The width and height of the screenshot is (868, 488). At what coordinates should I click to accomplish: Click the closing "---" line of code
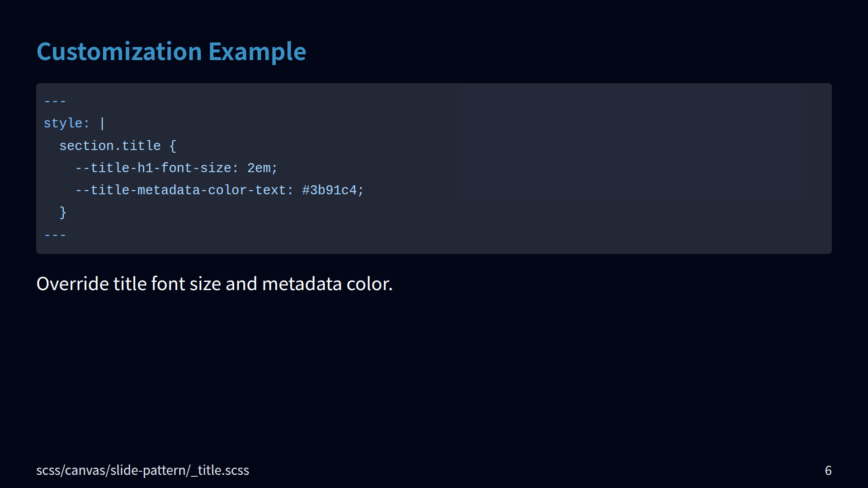(x=55, y=235)
